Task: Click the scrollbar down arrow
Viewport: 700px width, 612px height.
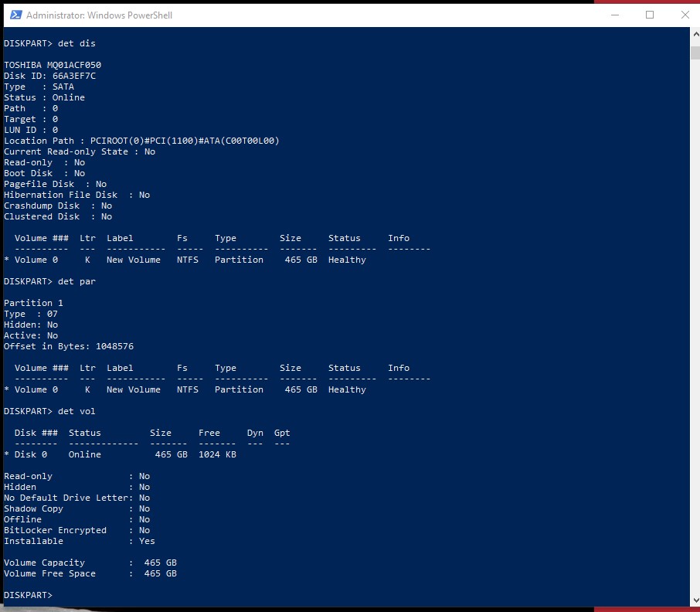Action: point(695,600)
